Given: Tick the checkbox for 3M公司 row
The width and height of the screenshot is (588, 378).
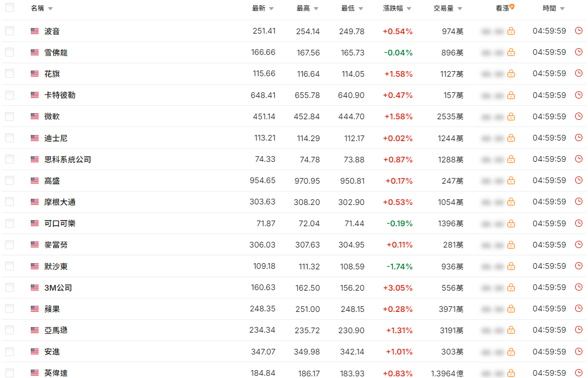Looking at the screenshot, I should pyautogui.click(x=10, y=287).
